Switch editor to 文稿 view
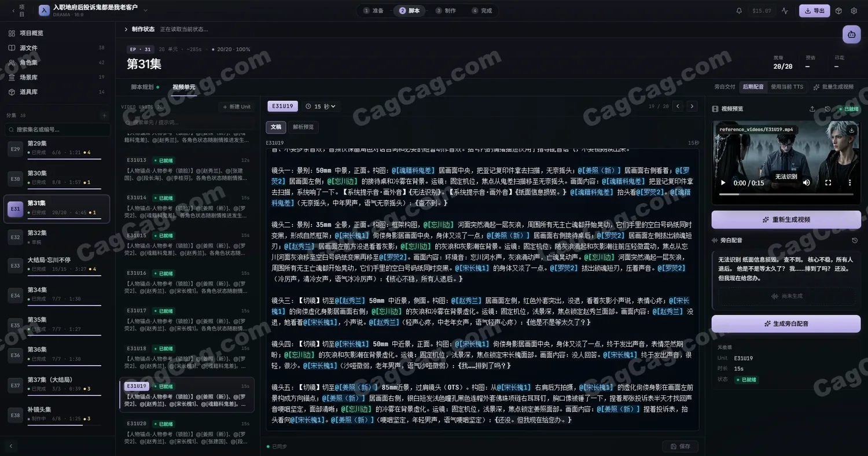The width and height of the screenshot is (868, 456). tap(276, 127)
